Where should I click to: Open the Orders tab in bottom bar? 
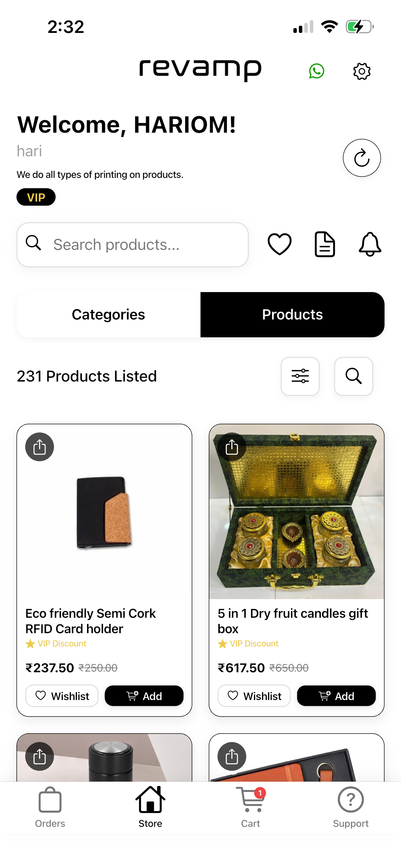[50, 807]
